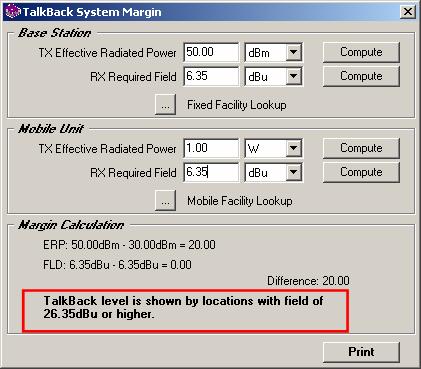Image resolution: width=421 pixels, height=369 pixels.
Task: Select the 'Difference: 20.00' text
Action: pos(308,281)
